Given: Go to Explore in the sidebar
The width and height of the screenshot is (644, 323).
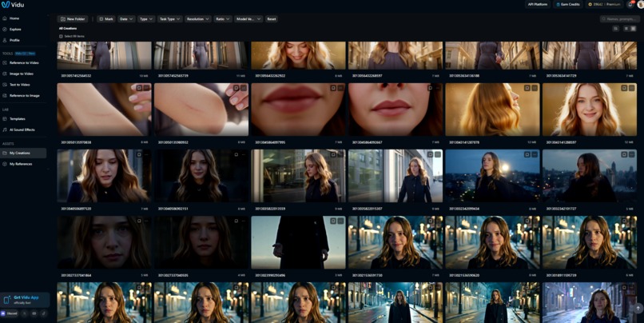Looking at the screenshot, I should coord(24,29).
